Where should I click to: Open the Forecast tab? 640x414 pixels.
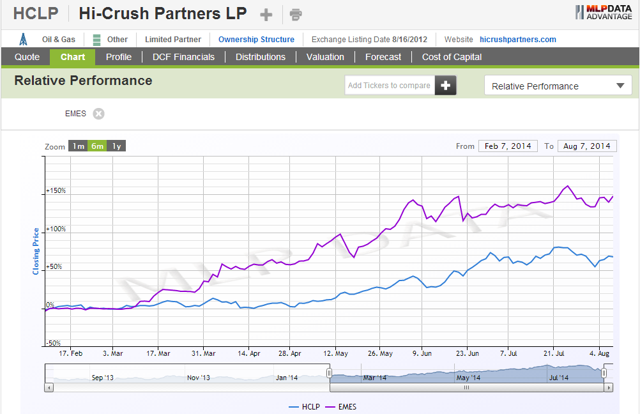coord(383,57)
